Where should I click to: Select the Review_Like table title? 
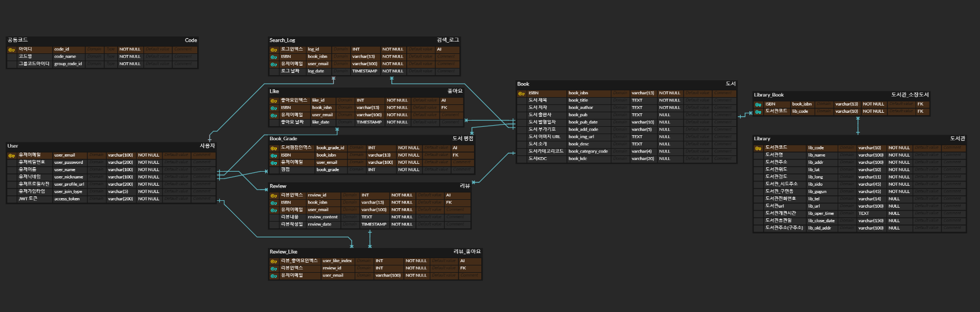click(284, 252)
